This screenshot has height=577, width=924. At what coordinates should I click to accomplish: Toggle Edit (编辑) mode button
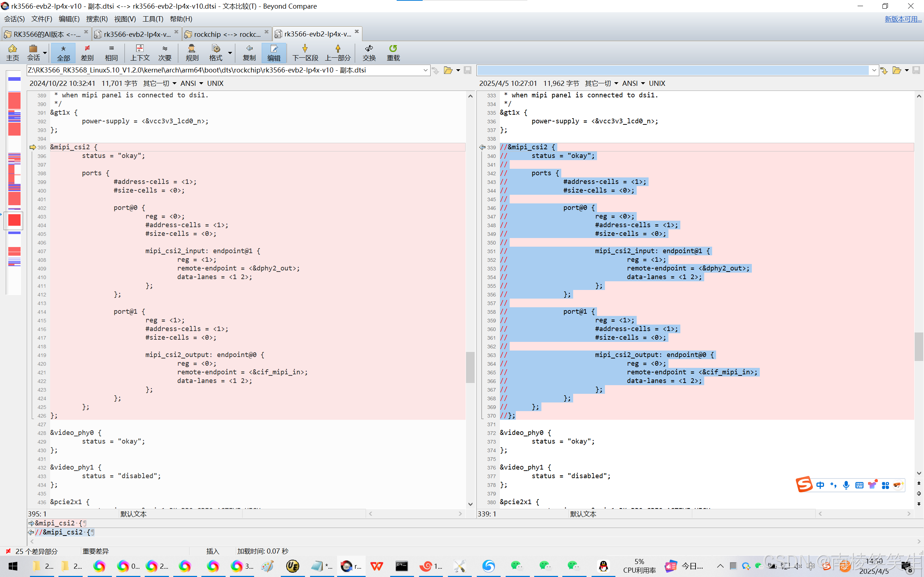coord(273,52)
